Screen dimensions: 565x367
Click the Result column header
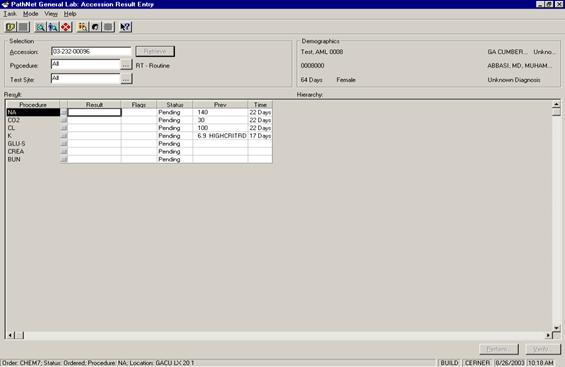[x=94, y=105]
